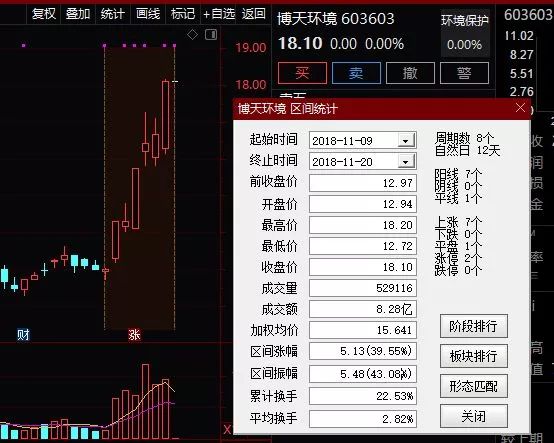Screen dimensions: 554x443
Task: Click the 警 alert button
Action: click(x=464, y=73)
